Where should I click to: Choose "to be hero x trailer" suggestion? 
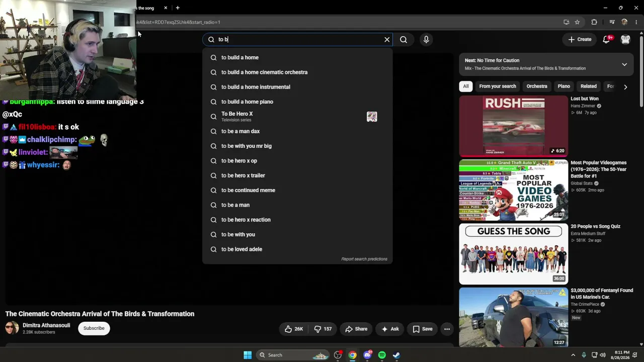[297, 175]
